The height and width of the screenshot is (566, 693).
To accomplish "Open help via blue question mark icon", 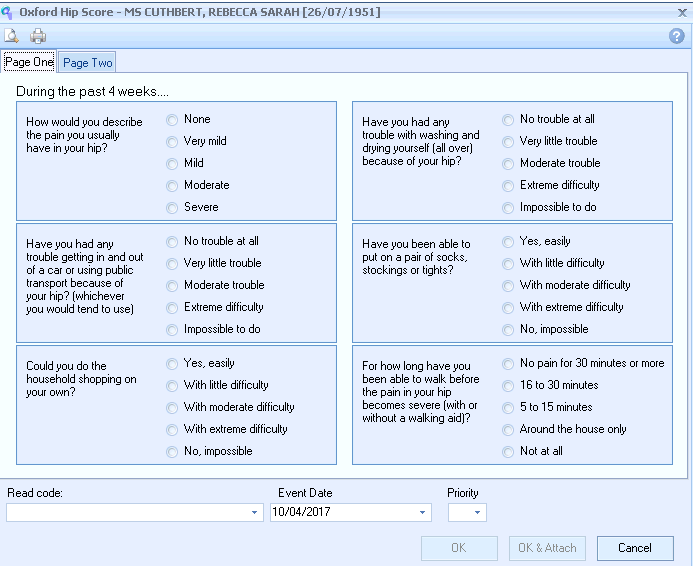I will (677, 36).
